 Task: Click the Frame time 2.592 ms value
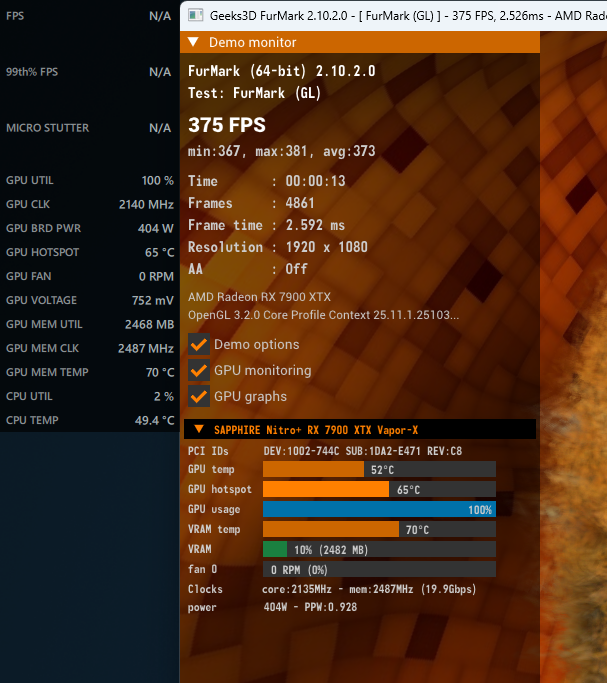315,225
